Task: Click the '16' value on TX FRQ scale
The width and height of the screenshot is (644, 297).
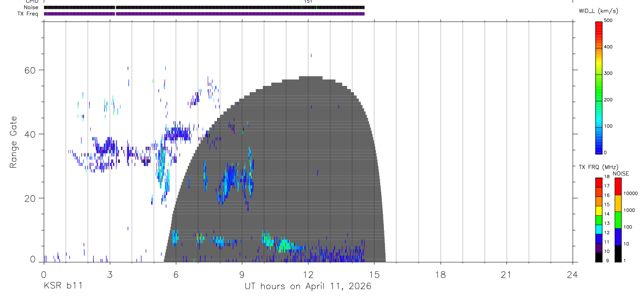Action: tap(607, 195)
